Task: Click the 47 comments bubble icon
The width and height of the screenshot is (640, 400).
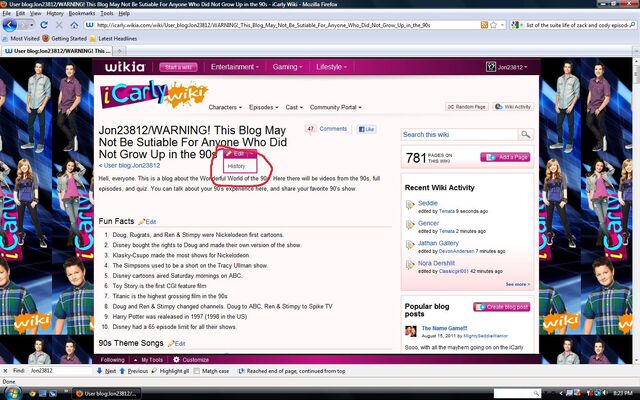Action: (310, 129)
